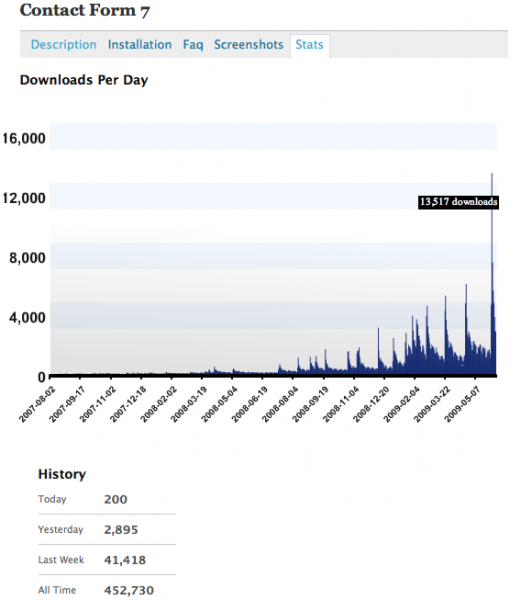Click the History heading

tap(62, 474)
